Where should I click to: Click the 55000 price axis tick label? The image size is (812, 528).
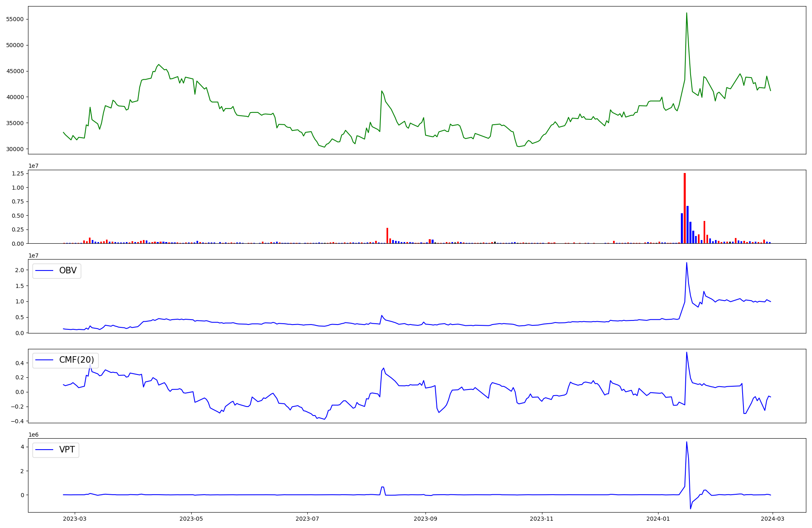coord(15,19)
